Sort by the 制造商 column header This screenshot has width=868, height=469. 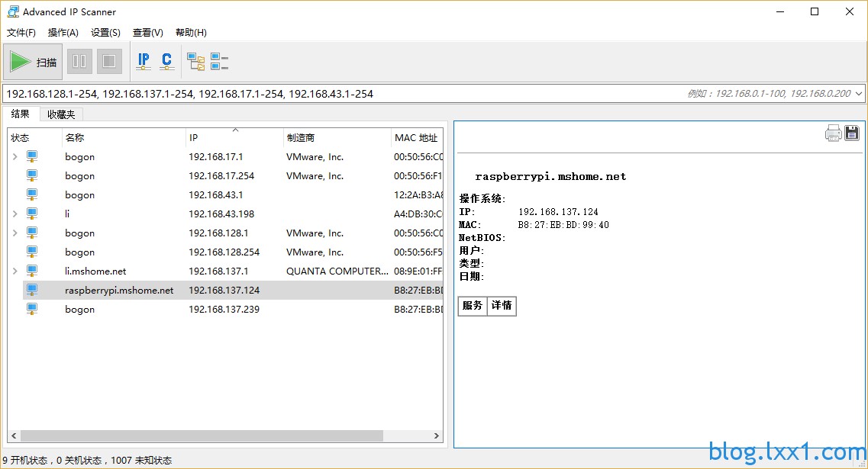pyautogui.click(x=337, y=138)
